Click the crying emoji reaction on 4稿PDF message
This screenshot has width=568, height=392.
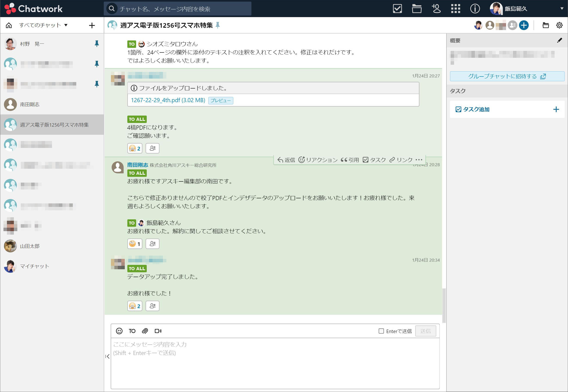coord(134,148)
